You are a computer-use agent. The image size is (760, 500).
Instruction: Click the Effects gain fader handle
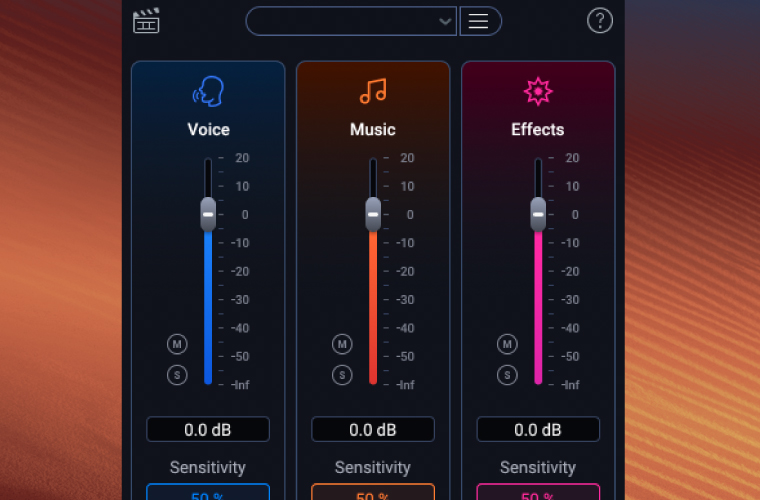tap(538, 214)
